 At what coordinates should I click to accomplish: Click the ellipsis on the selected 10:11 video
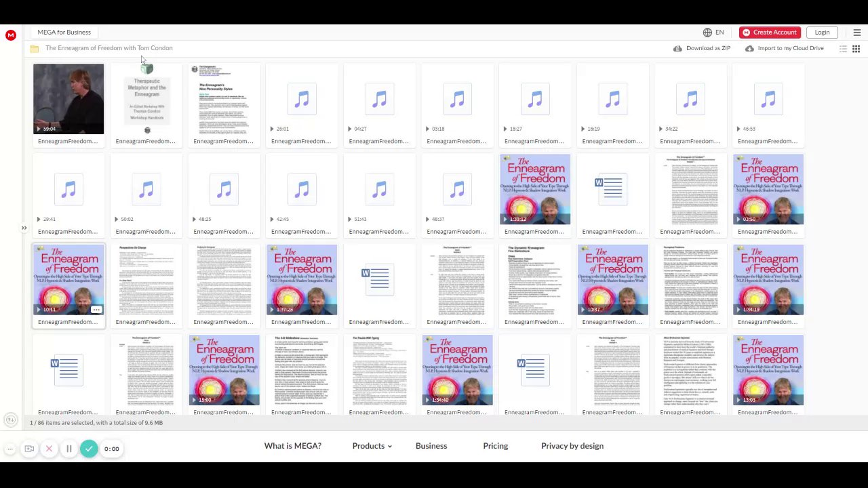click(96, 310)
